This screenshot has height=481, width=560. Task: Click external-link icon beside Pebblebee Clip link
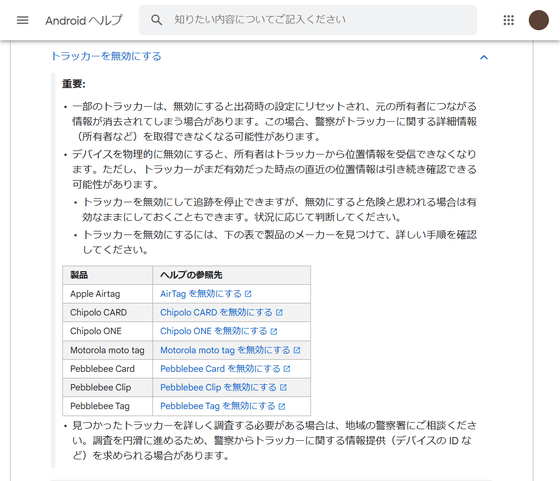click(x=283, y=387)
